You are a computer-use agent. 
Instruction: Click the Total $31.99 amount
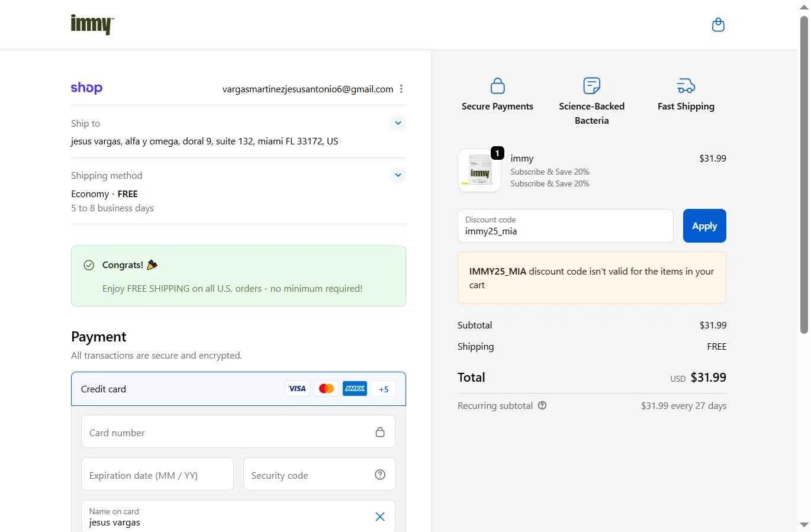tap(708, 378)
